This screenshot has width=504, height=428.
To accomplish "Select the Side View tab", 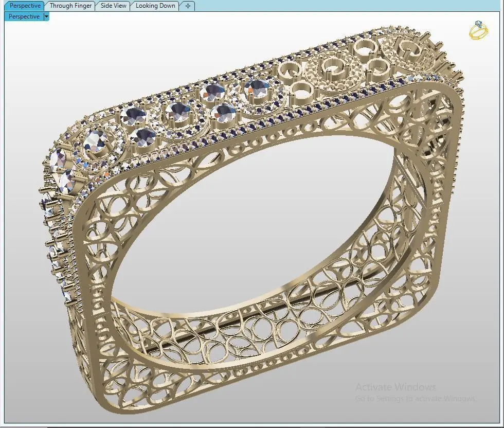I will click(114, 6).
